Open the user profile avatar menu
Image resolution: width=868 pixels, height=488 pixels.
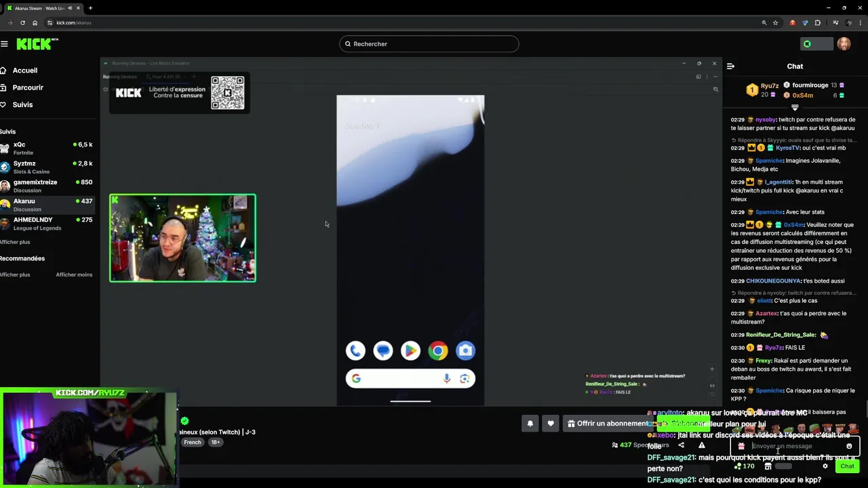click(x=844, y=44)
